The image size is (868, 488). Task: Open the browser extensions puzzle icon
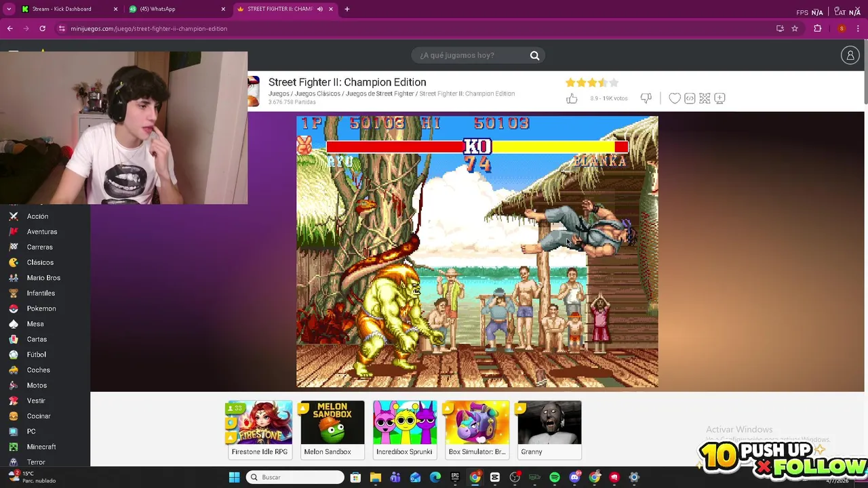click(x=818, y=28)
